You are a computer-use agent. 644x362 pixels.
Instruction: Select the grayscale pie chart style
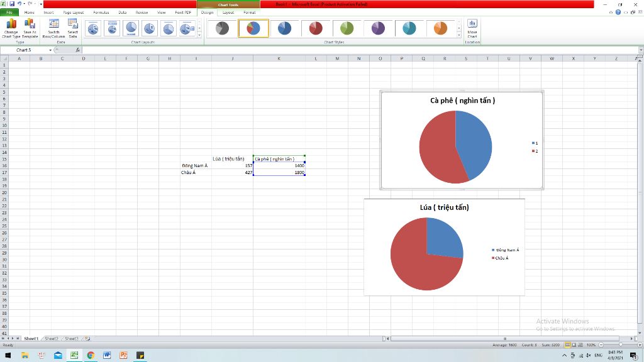click(223, 28)
